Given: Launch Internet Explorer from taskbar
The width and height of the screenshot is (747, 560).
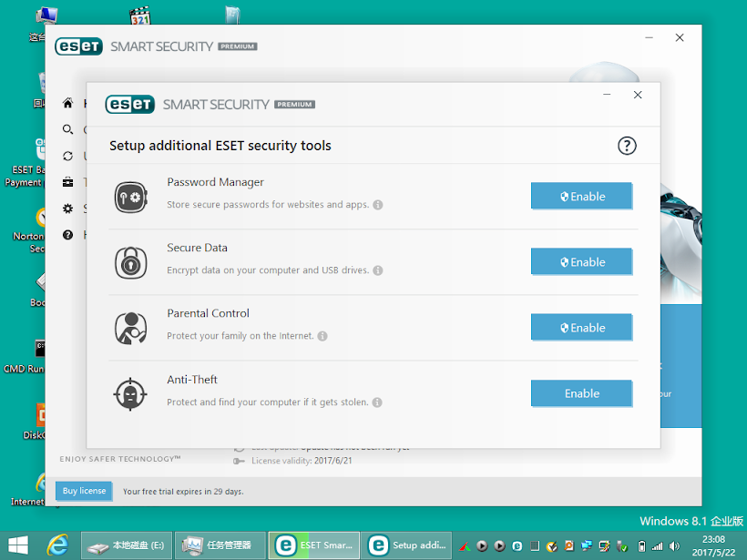Looking at the screenshot, I should (x=58, y=545).
